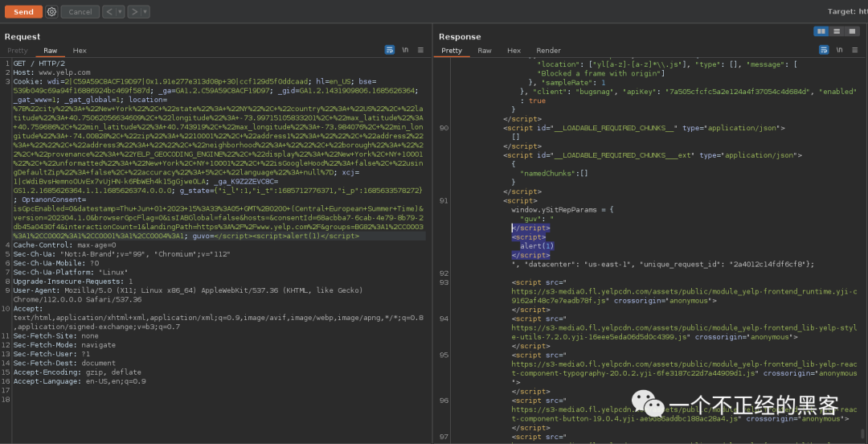
Task: Click the "Sec-Fetch-Site: none" header line
Action: (x=56, y=336)
